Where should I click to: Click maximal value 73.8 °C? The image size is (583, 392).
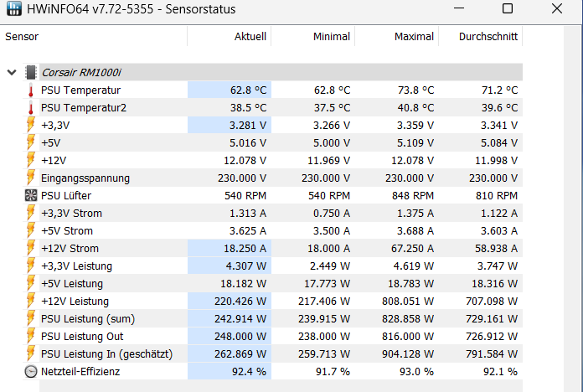tap(415, 90)
